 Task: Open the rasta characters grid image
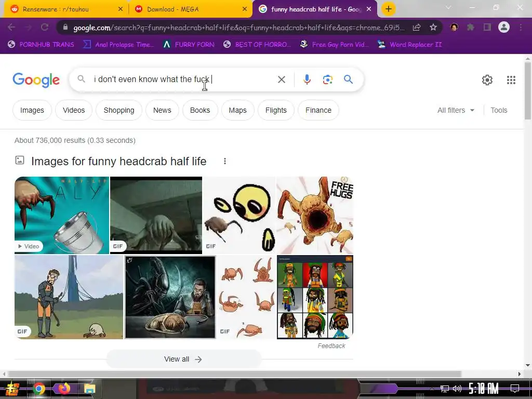pos(315,297)
